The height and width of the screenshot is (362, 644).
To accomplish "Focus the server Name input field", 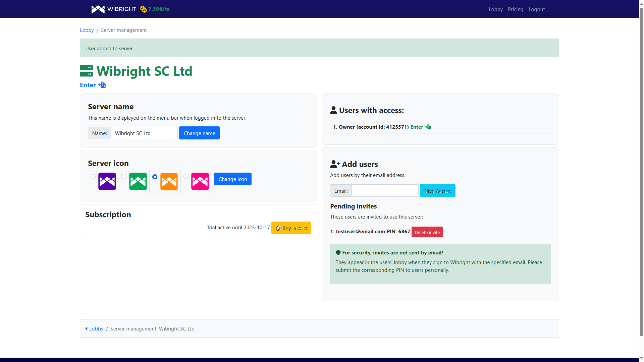I will (144, 133).
